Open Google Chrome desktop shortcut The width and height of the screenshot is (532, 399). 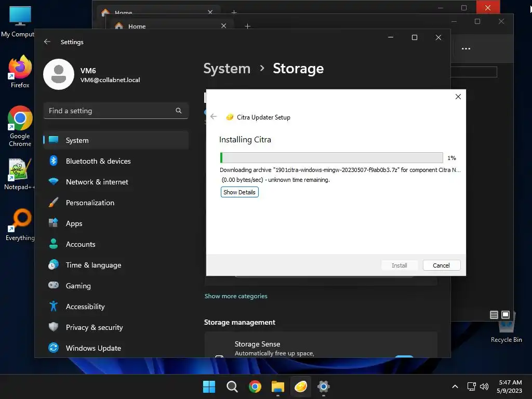pos(20,126)
